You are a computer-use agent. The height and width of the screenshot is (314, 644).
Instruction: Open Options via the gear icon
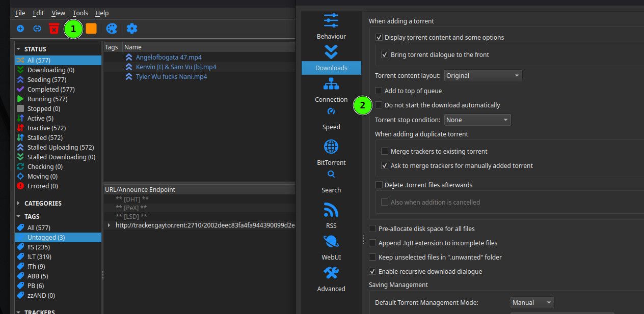[x=132, y=29]
